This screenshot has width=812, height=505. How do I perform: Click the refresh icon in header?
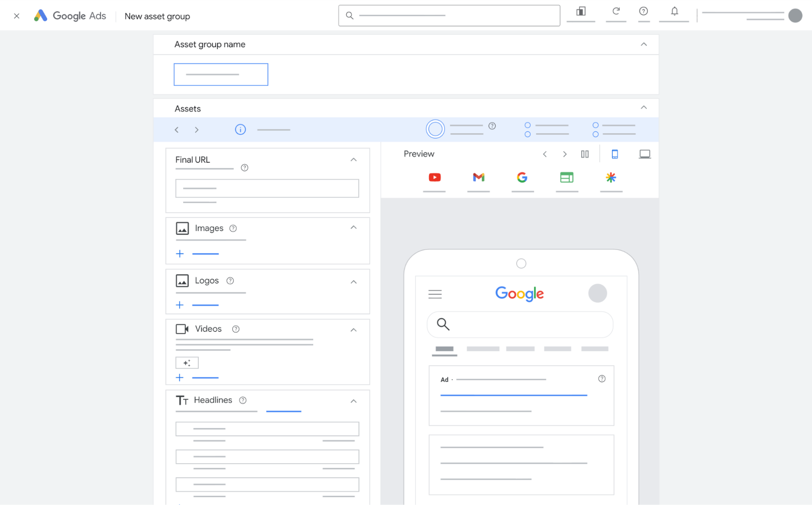tap(616, 11)
